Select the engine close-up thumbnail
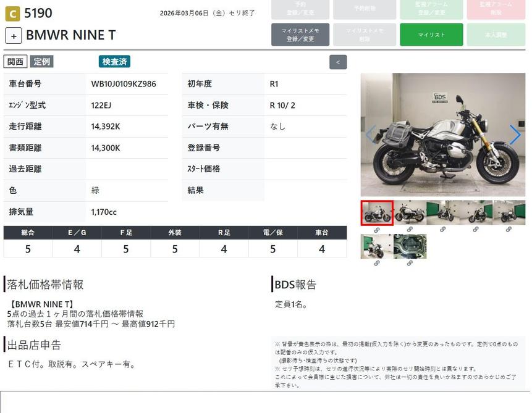The height and width of the screenshot is (413, 532). (410, 246)
